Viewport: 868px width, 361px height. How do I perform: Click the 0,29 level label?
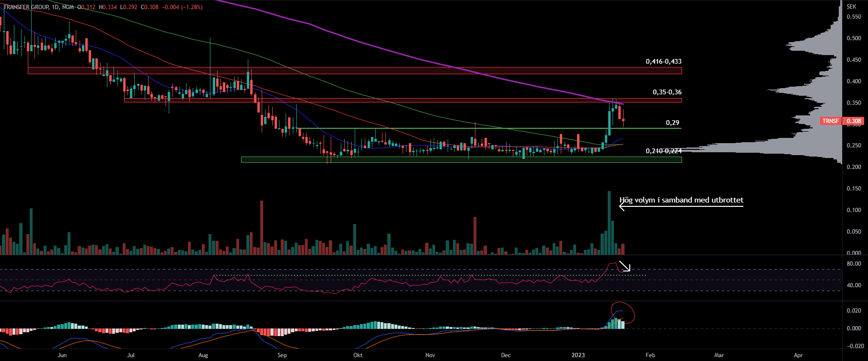(x=672, y=123)
